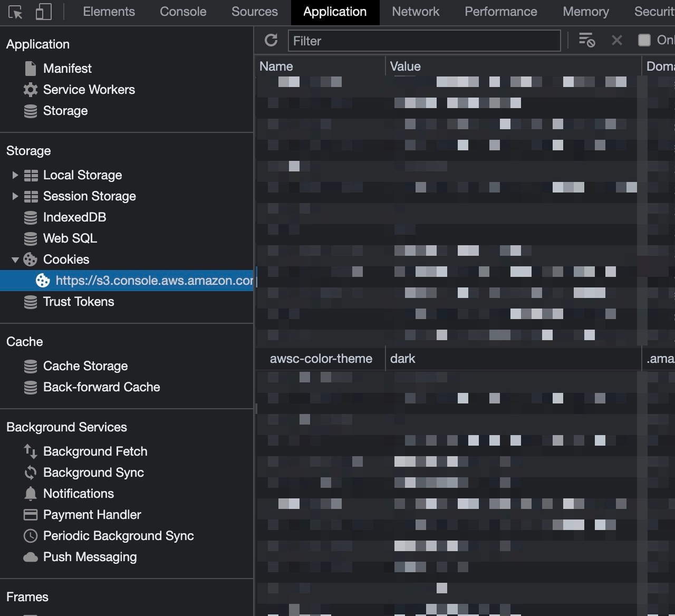Viewport: 675px width, 616px height.
Task: Click the clear all cookies icon
Action: click(587, 40)
